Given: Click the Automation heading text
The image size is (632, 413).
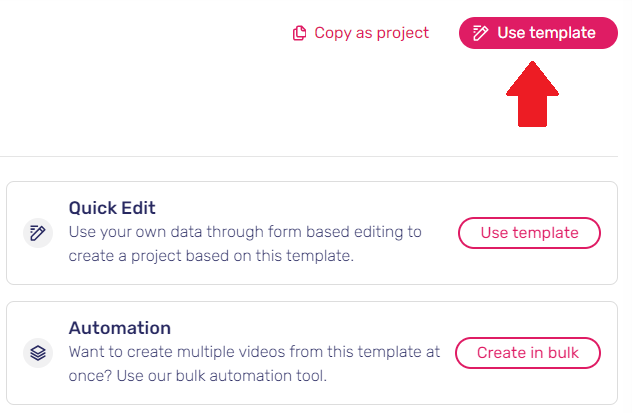Looking at the screenshot, I should point(120,328).
